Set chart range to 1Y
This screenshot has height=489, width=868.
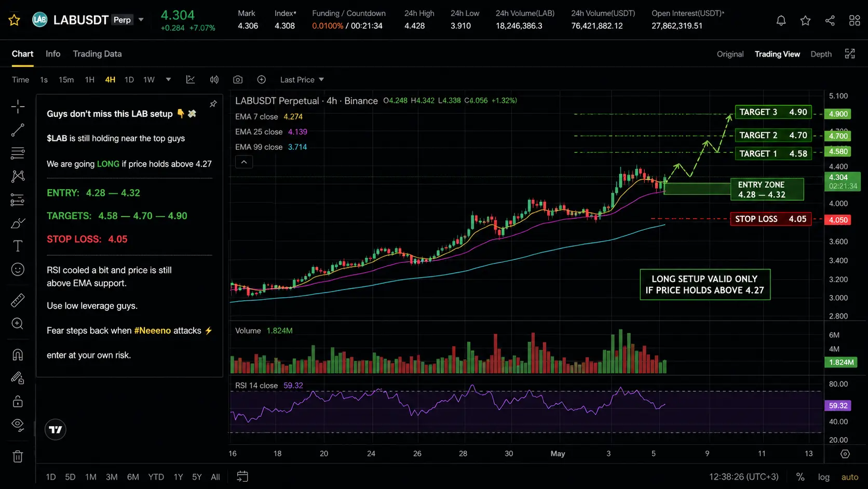[178, 477]
